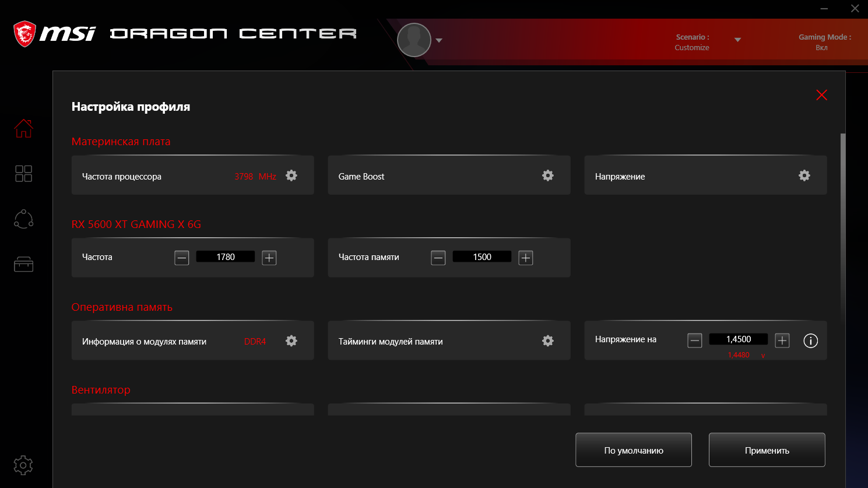Click the Частота процессора card label
868x488 pixels.
click(x=122, y=177)
